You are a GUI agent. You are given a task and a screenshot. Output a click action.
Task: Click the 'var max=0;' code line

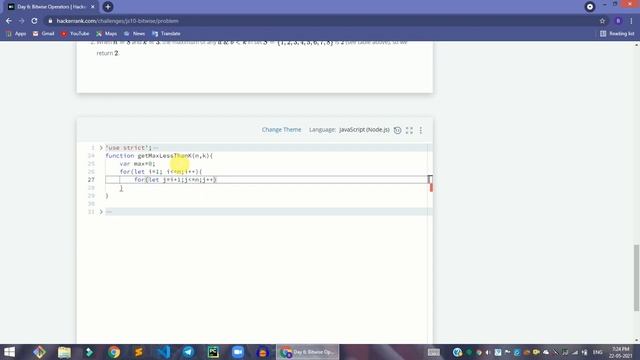138,164
